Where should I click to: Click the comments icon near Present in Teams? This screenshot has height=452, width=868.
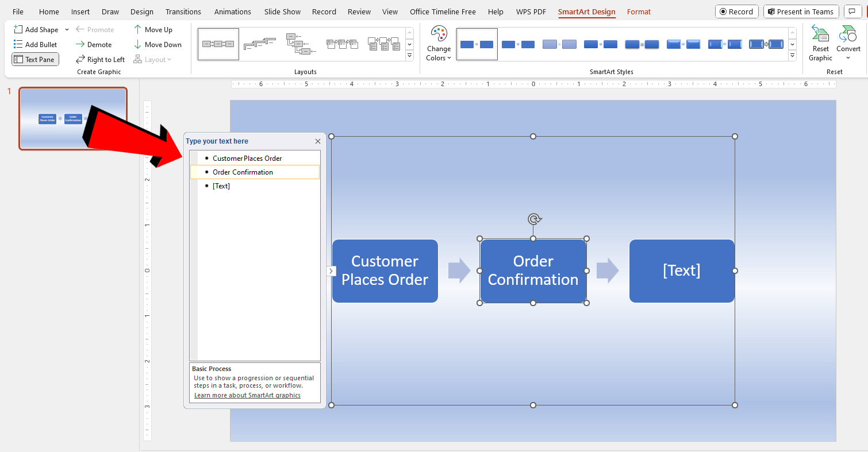852,11
